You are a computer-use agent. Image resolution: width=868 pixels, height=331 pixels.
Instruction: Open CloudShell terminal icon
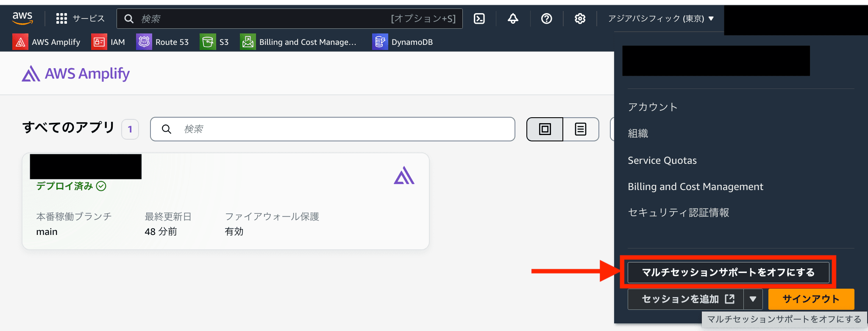tap(479, 19)
